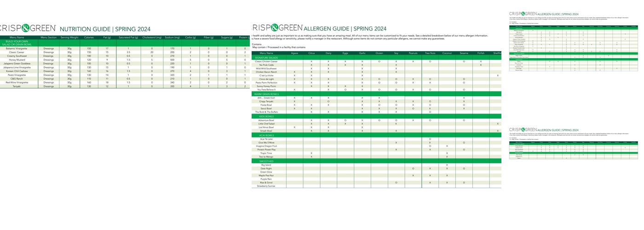
Task: Click the 'Garlic' allergen column header
Action: (362, 53)
